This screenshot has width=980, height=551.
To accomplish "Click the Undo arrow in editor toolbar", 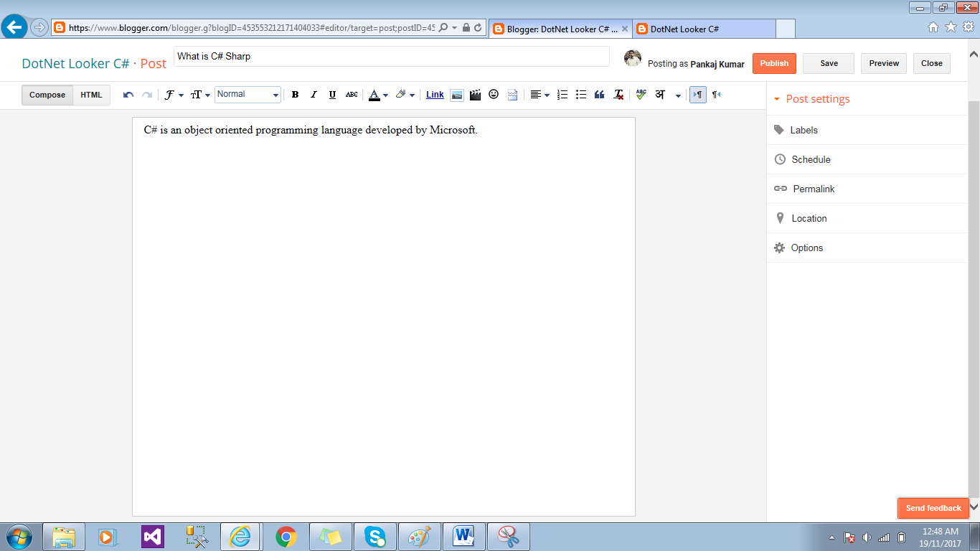I will [128, 95].
